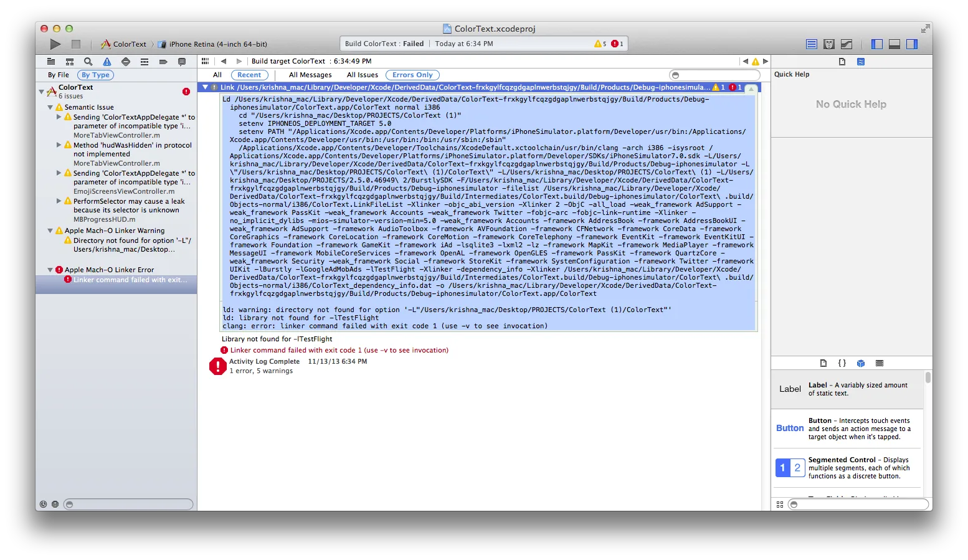Open the Breakpoint navigator

[163, 62]
